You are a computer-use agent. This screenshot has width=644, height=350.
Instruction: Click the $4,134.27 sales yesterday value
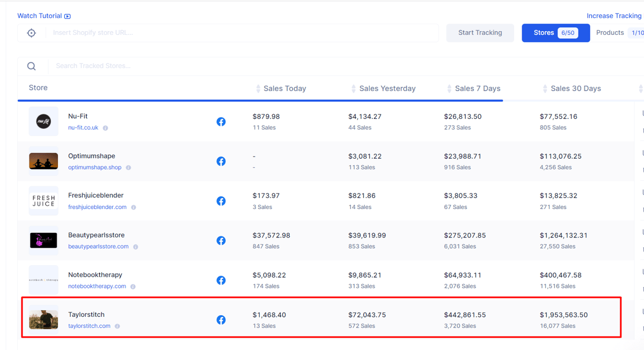[x=365, y=116]
